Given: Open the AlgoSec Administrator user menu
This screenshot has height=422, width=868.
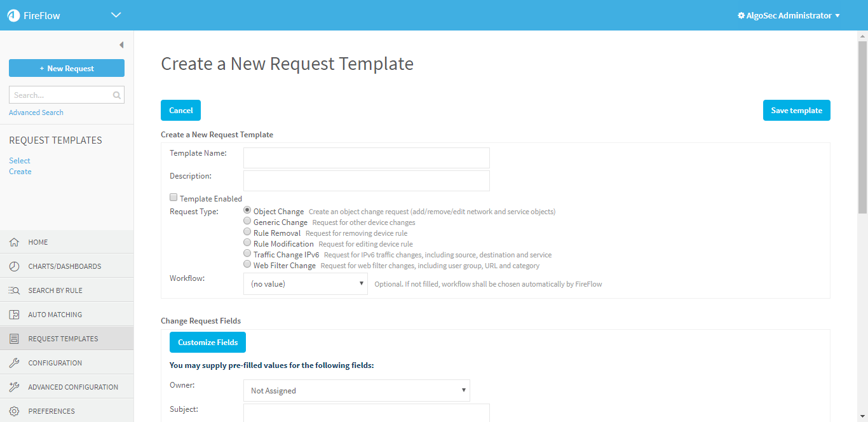Looking at the screenshot, I should click(x=789, y=16).
